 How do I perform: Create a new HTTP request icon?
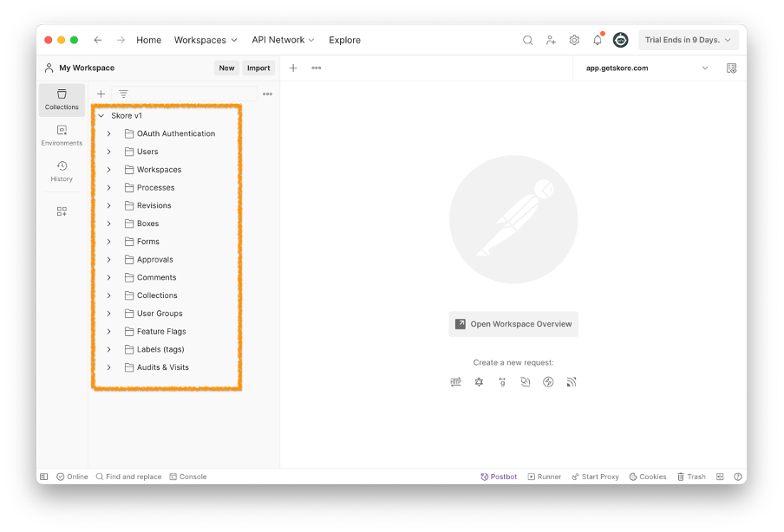455,382
